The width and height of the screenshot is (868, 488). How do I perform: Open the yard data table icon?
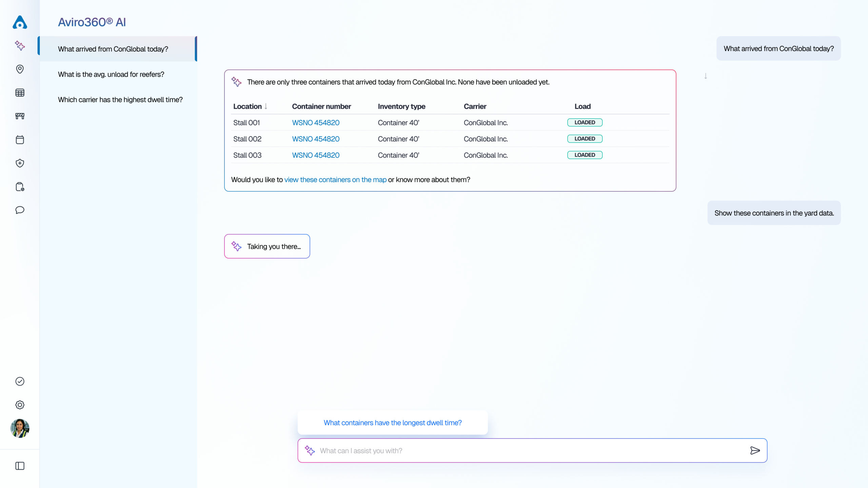[20, 93]
